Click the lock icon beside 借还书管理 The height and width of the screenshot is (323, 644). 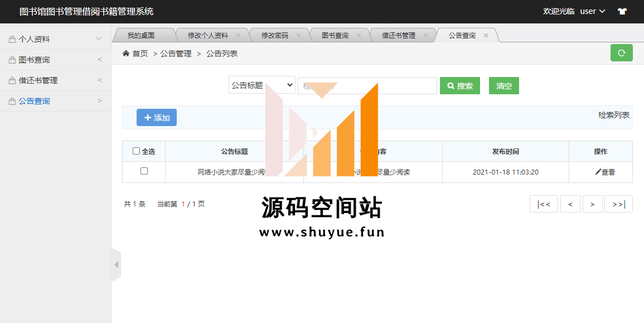click(x=12, y=80)
